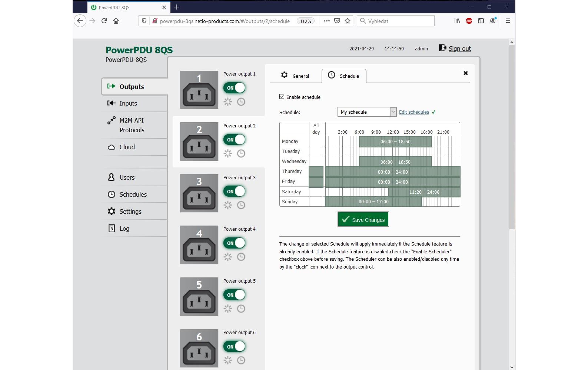The width and height of the screenshot is (588, 370).
Task: Turn off Power output 3 switch
Action: tap(235, 191)
